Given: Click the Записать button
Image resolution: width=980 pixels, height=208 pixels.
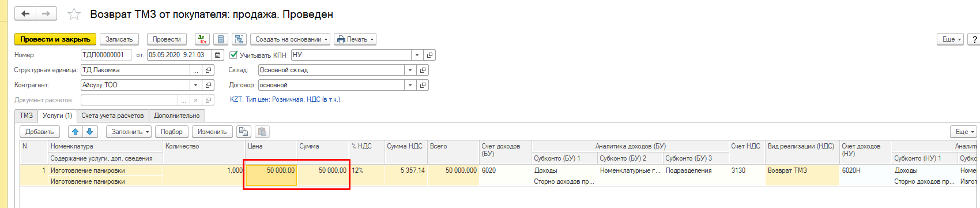Looking at the screenshot, I should [x=119, y=39].
